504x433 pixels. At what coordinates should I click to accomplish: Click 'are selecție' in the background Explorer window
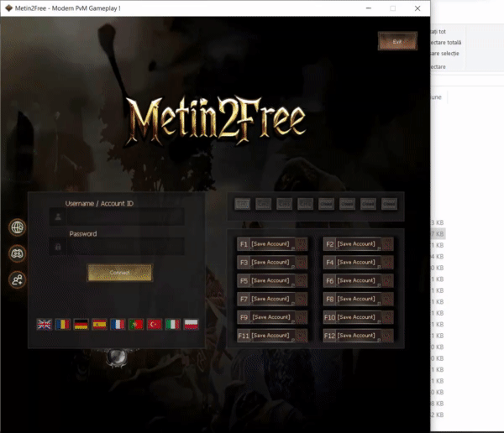[445, 54]
